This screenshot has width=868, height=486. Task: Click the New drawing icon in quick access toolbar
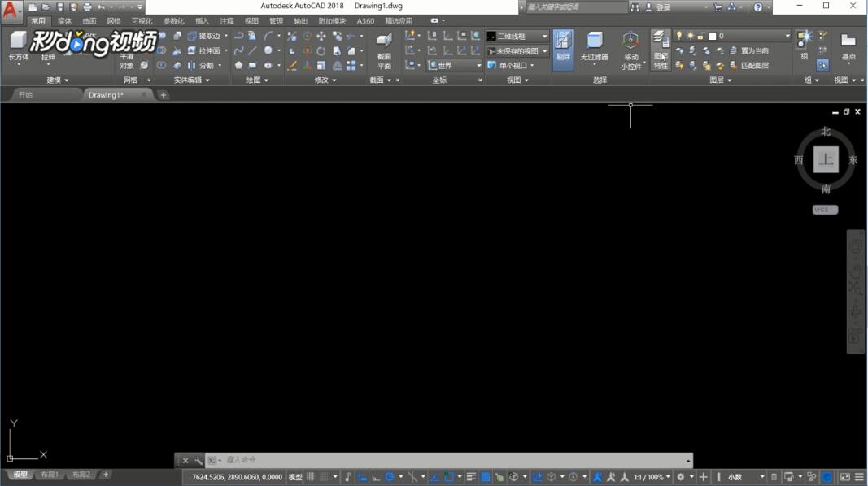(x=33, y=7)
